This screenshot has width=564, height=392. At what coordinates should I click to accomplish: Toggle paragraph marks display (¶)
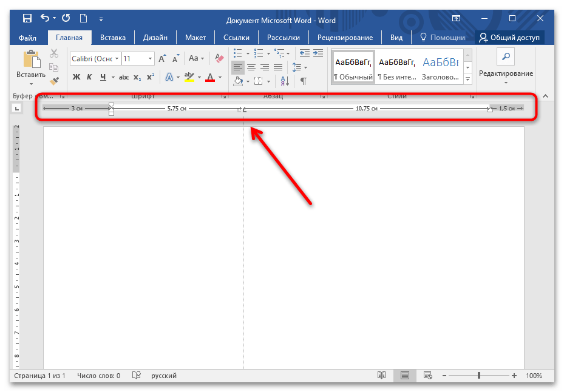click(303, 81)
